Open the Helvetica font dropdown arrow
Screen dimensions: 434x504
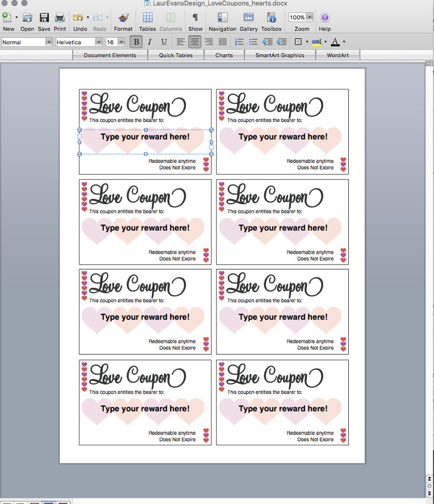tap(99, 42)
